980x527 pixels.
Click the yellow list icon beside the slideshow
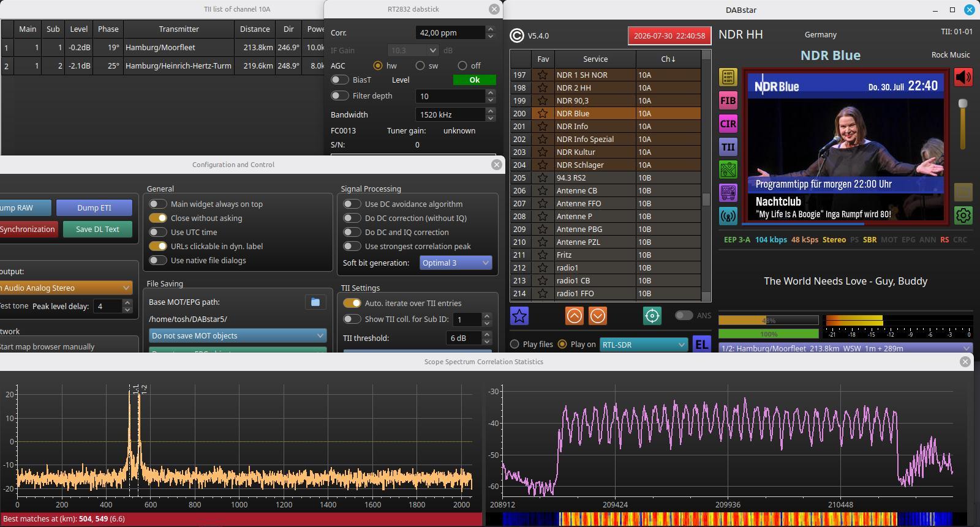(x=728, y=77)
